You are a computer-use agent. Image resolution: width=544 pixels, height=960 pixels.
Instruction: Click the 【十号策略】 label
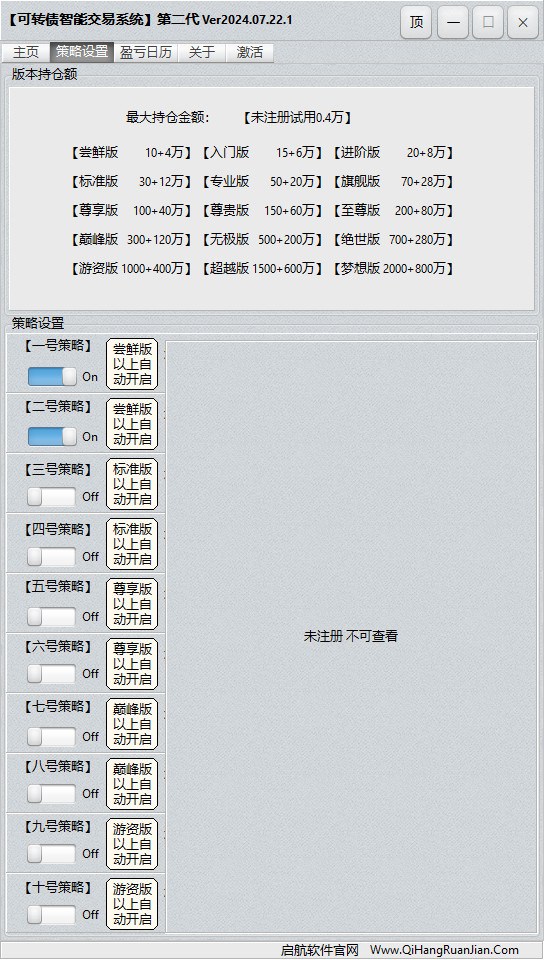[58, 887]
